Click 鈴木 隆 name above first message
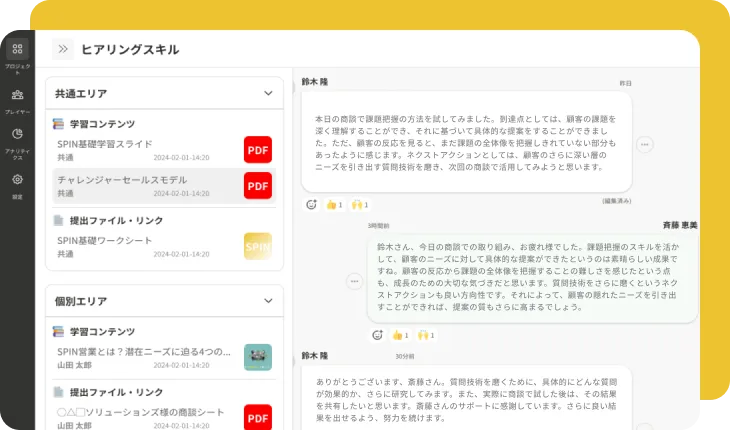Viewport: 730px width, 430px height. click(315, 82)
